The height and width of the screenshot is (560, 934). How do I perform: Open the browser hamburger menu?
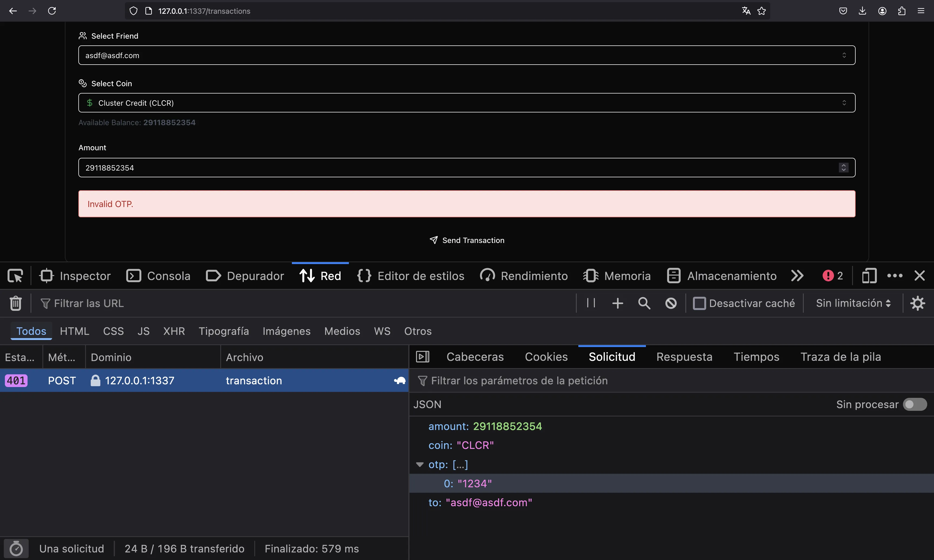[x=921, y=11]
